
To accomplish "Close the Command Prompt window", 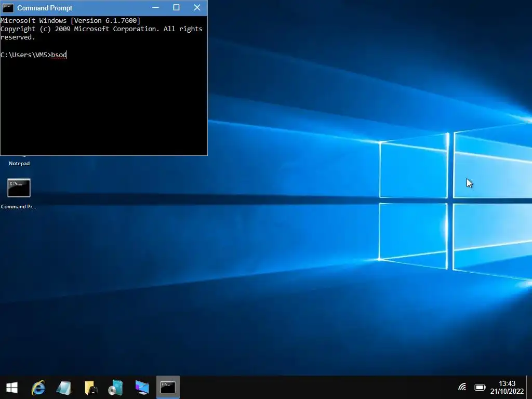I will [197, 7].
